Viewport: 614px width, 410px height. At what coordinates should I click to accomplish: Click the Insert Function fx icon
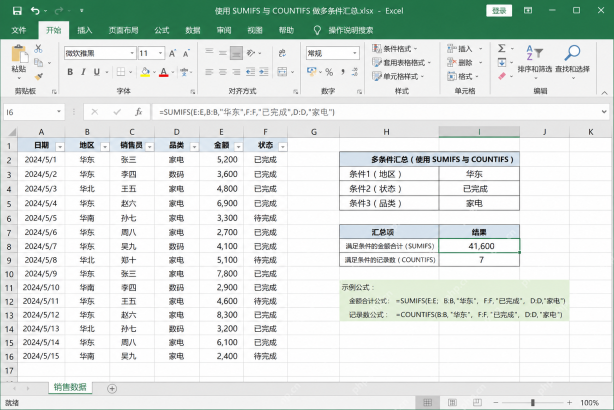(139, 112)
